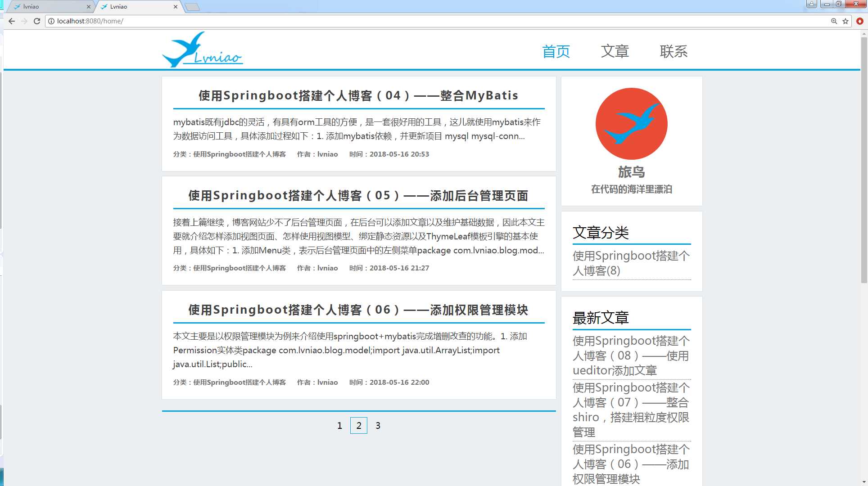The height and width of the screenshot is (486, 868).
Task: Open article 04 整合MyBatis title
Action: pyautogui.click(x=358, y=95)
